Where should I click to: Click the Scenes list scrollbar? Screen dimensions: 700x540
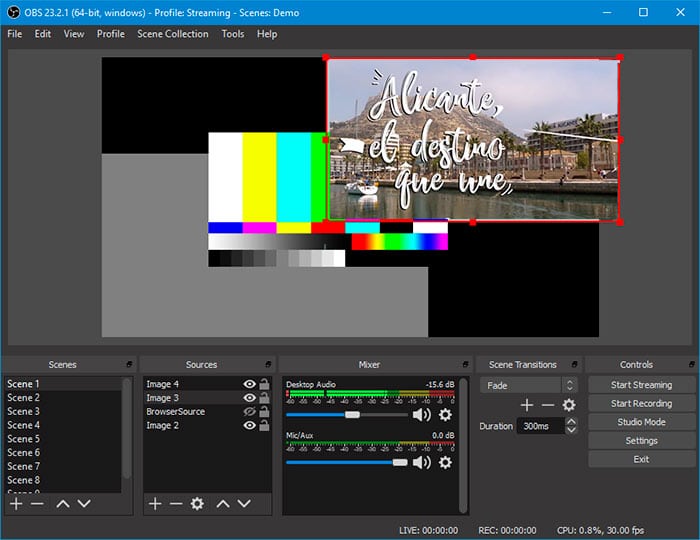point(127,428)
